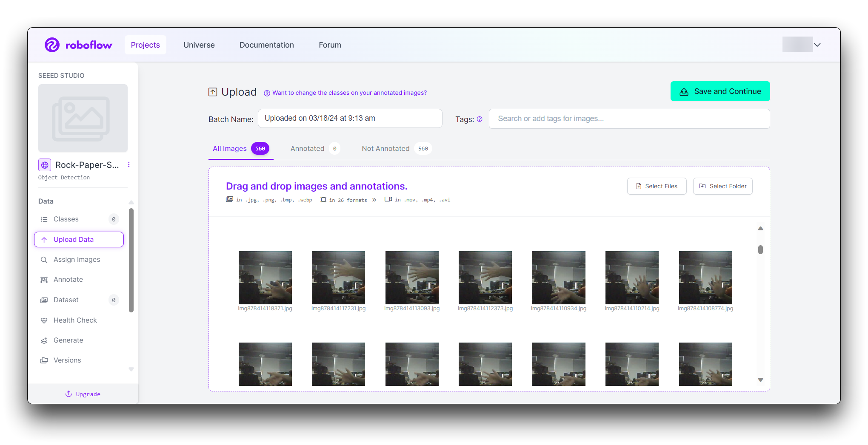
Task: Select thumbnail img878414110934.jpg
Action: click(x=559, y=278)
